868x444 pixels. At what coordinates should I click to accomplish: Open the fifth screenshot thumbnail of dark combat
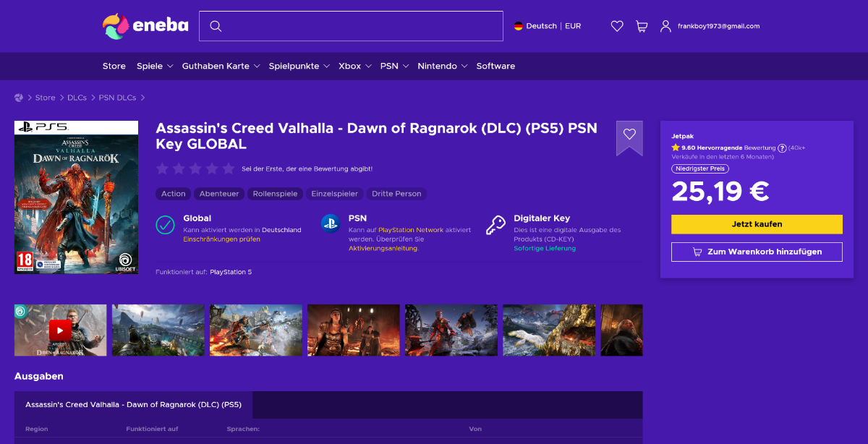[451, 330]
